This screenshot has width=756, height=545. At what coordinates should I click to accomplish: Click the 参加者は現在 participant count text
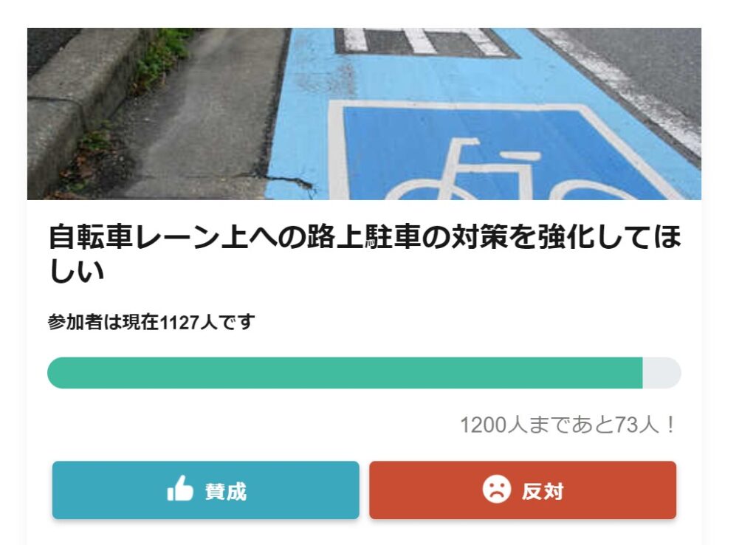pyautogui.click(x=103, y=323)
